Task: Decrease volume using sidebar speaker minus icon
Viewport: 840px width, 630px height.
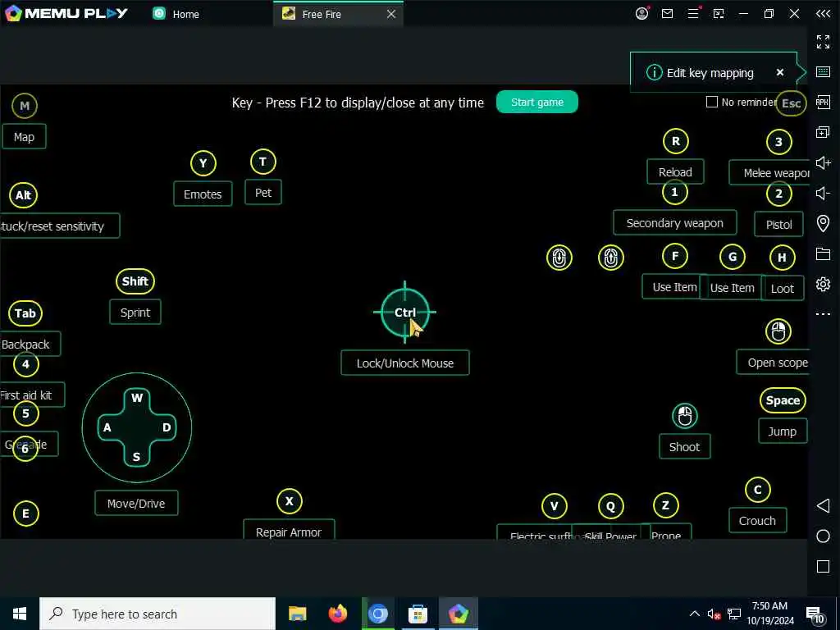Action: point(823,193)
